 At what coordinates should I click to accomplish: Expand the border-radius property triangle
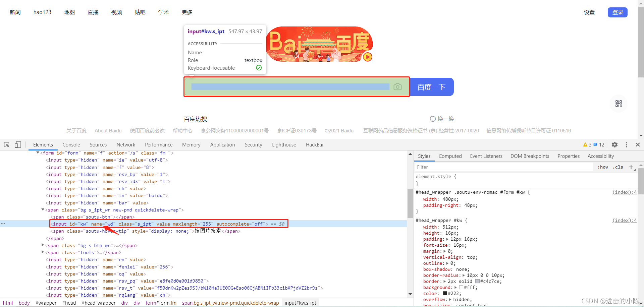464,275
